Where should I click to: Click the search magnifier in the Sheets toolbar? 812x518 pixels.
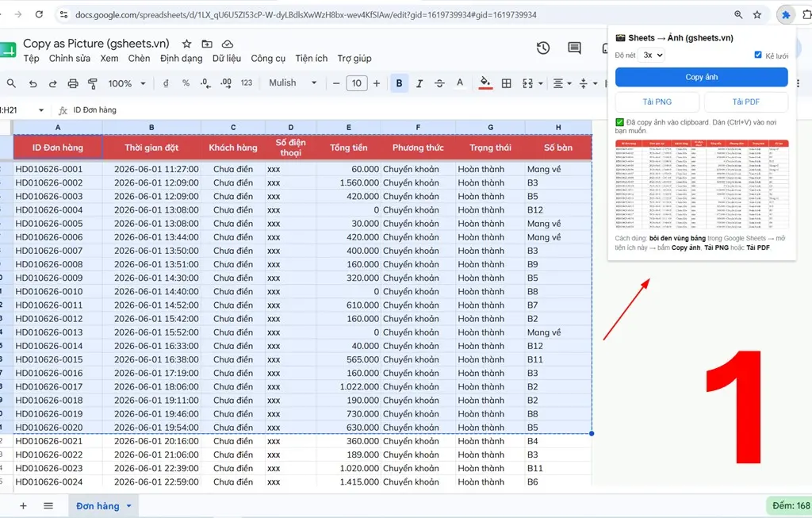coord(11,82)
